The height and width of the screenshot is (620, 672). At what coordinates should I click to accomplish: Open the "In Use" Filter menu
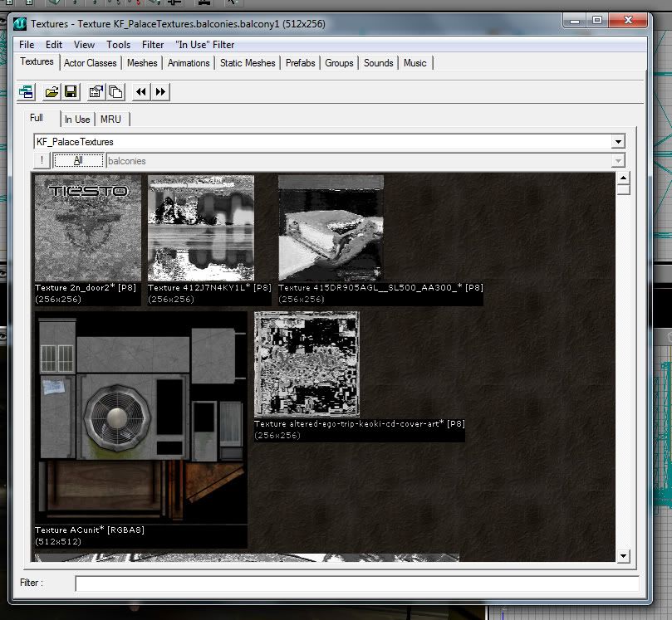pyautogui.click(x=205, y=45)
